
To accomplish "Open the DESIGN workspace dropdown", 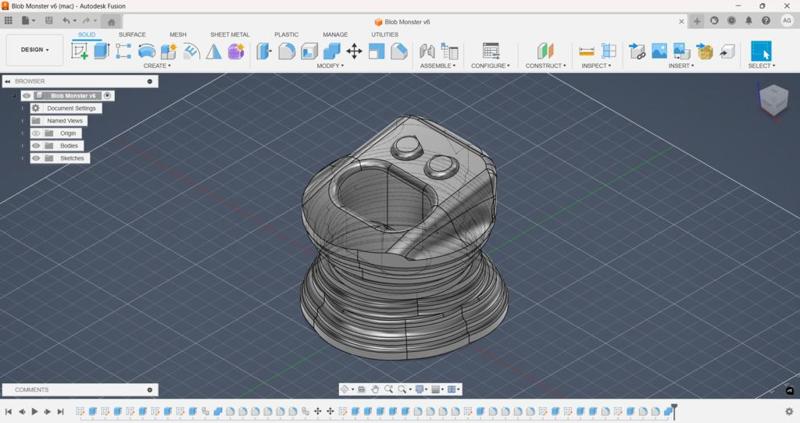I will [34, 49].
